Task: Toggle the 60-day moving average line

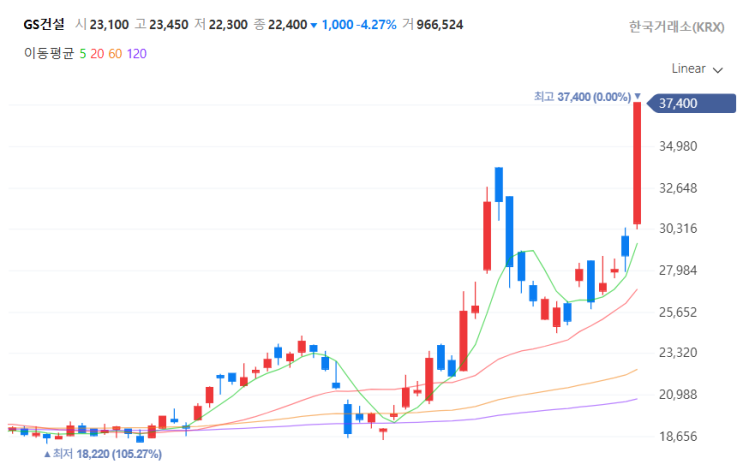Action: coord(115,54)
